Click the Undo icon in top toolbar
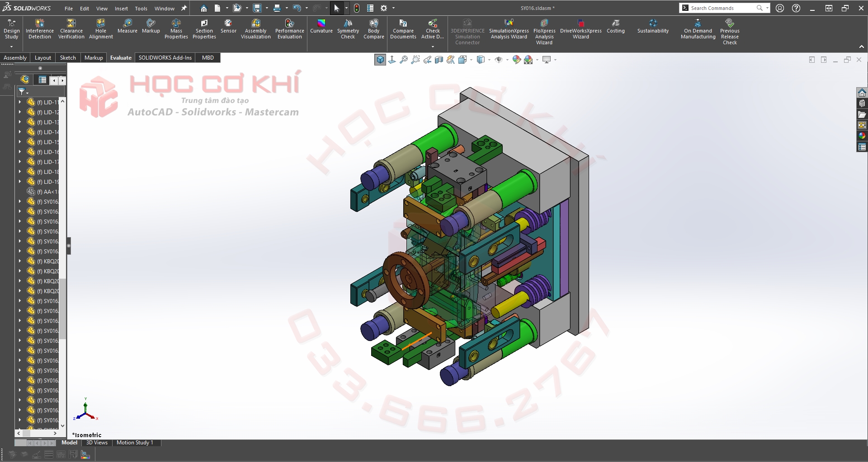This screenshot has height=462, width=868. (x=297, y=8)
